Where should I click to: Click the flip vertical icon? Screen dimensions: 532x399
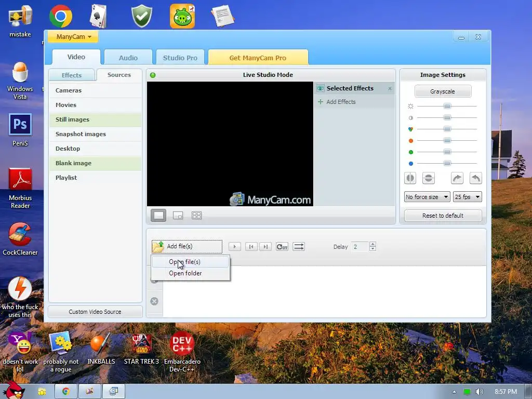tap(429, 178)
